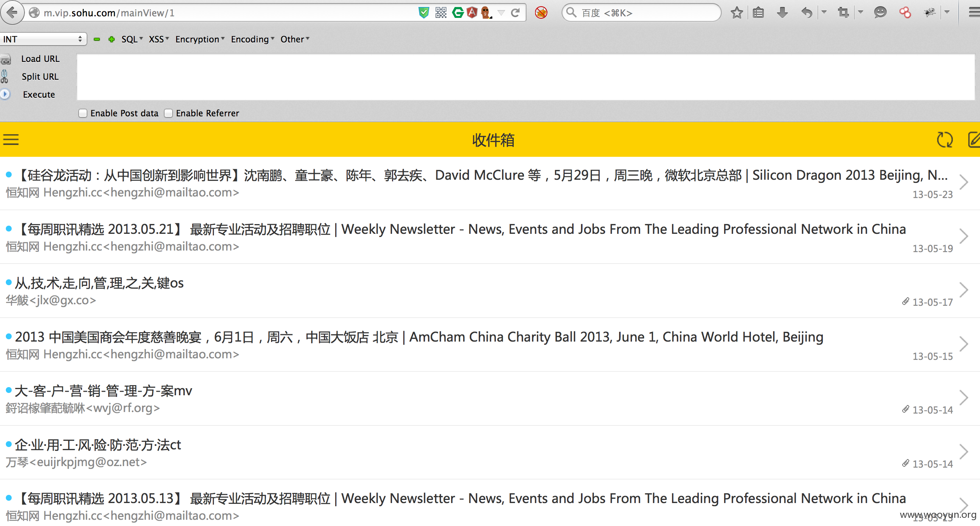Open the email from jlx@gx.co
Viewport: 980px width, 526px height.
pyautogui.click(x=490, y=291)
